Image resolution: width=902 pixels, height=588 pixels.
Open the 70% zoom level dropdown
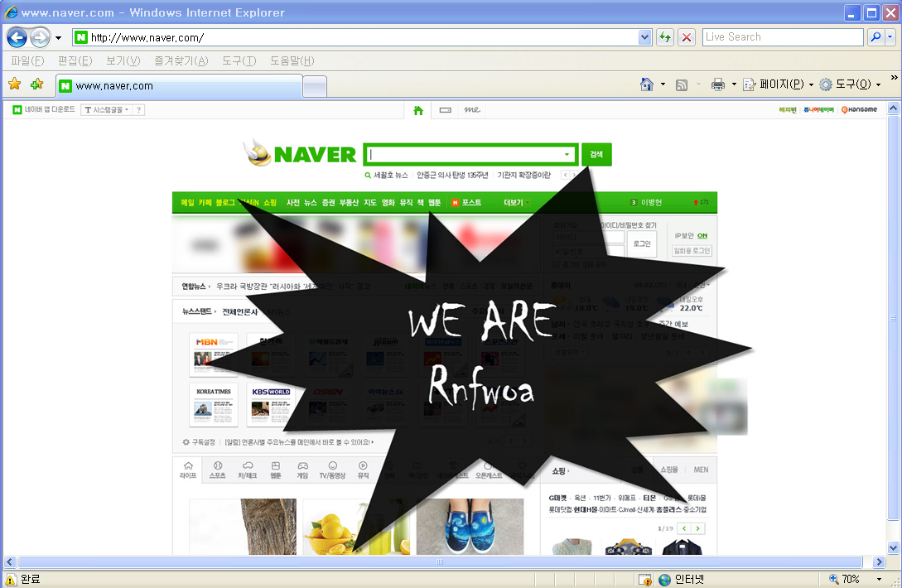879,579
